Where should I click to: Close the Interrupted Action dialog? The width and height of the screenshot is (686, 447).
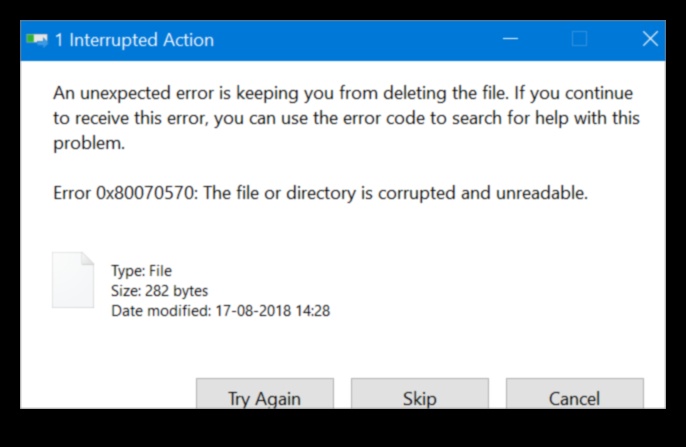click(x=649, y=40)
